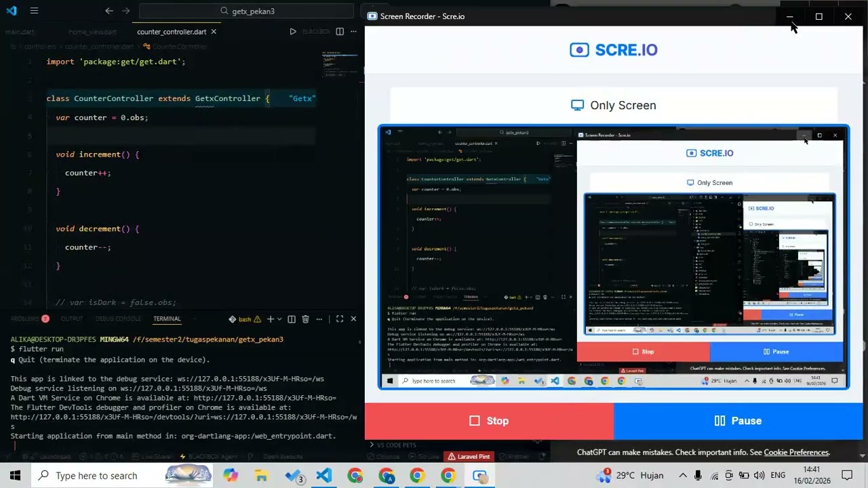868x488 pixels.
Task: Switch to the home_view.dart editor tab
Action: [92, 32]
